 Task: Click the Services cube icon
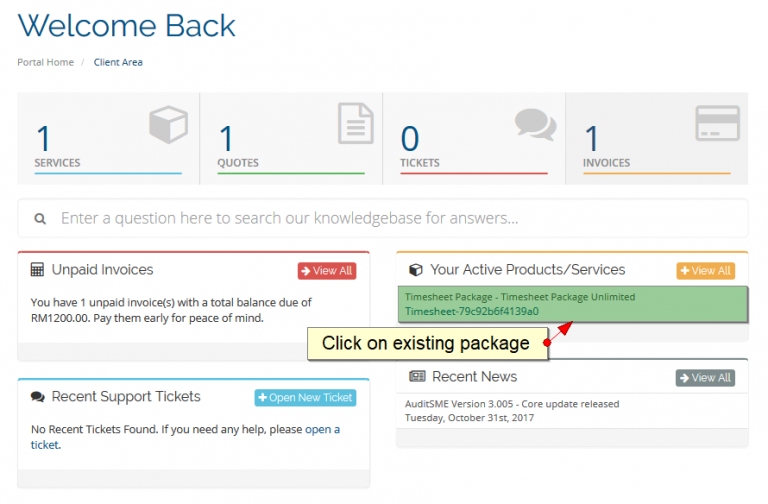(168, 124)
